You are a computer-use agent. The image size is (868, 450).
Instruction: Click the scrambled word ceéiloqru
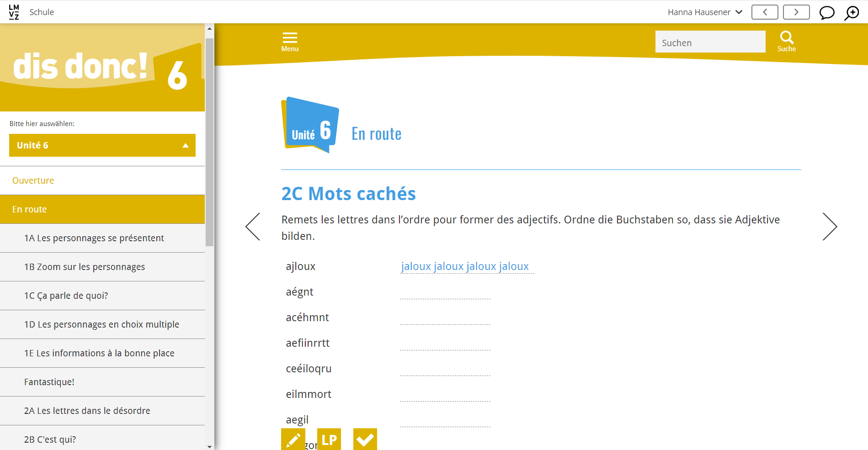tap(309, 369)
